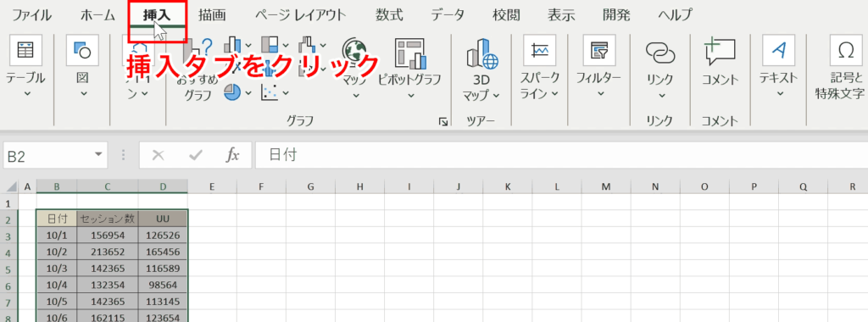868x322 pixels.
Task: Open the ピボットグラフ pivot chart icon
Action: pos(409,53)
